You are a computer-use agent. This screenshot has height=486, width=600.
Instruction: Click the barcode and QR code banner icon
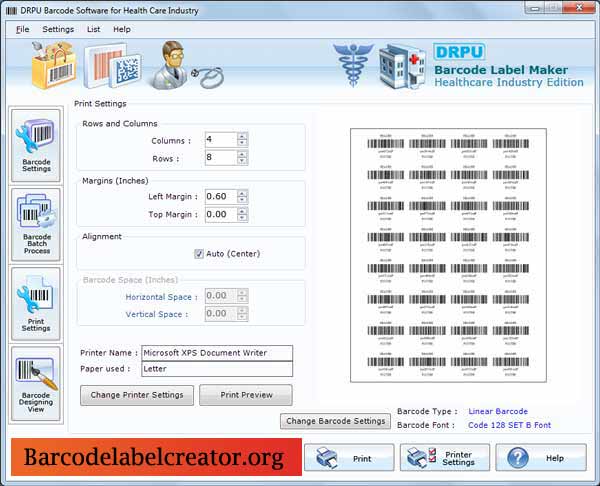click(112, 66)
